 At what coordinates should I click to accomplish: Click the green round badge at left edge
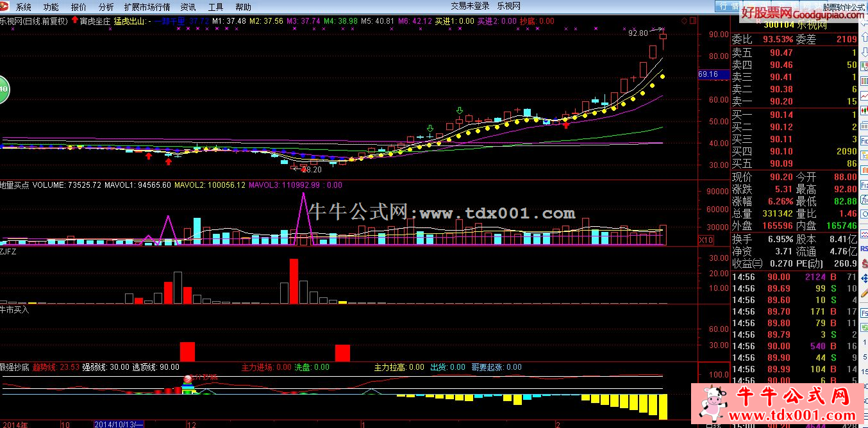pos(3,88)
